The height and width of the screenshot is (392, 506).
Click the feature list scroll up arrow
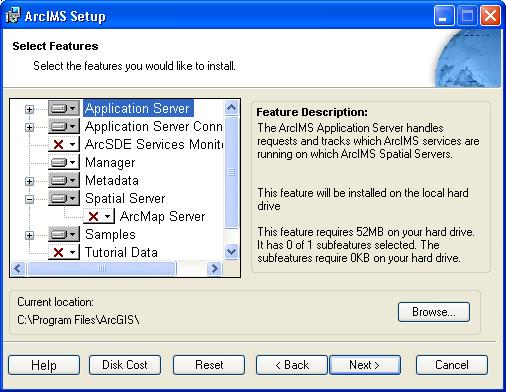pos(231,107)
